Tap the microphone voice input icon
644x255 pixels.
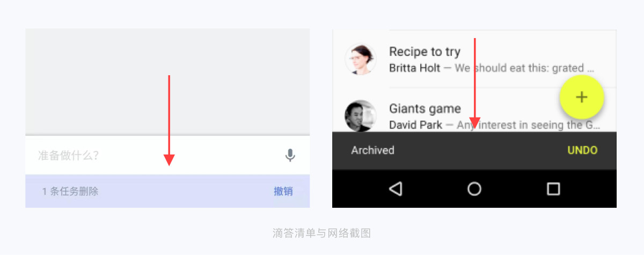290,156
